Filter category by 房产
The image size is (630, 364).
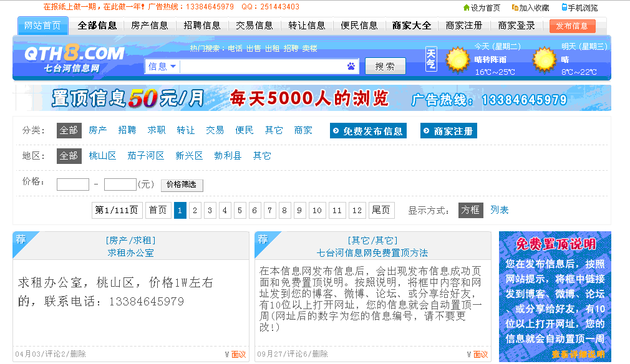point(97,130)
